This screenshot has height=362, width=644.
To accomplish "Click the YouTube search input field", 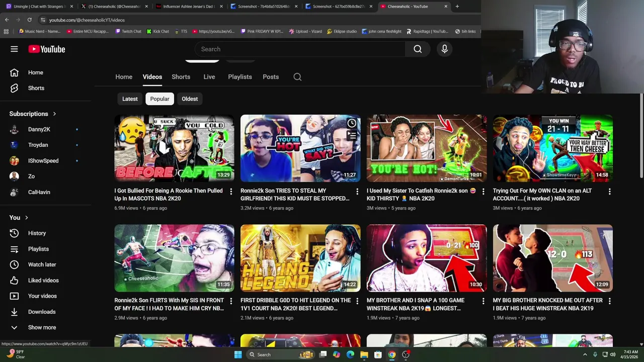I will (300, 49).
